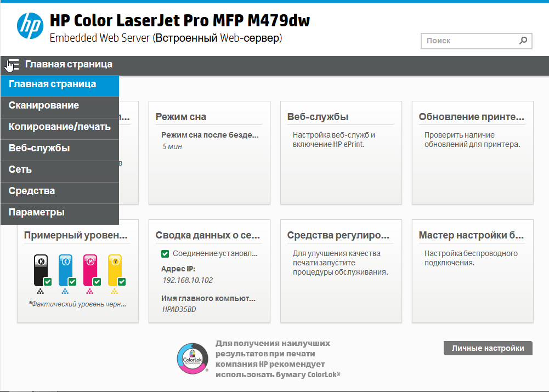
Task: Click the search magnifier icon
Action: [523, 41]
